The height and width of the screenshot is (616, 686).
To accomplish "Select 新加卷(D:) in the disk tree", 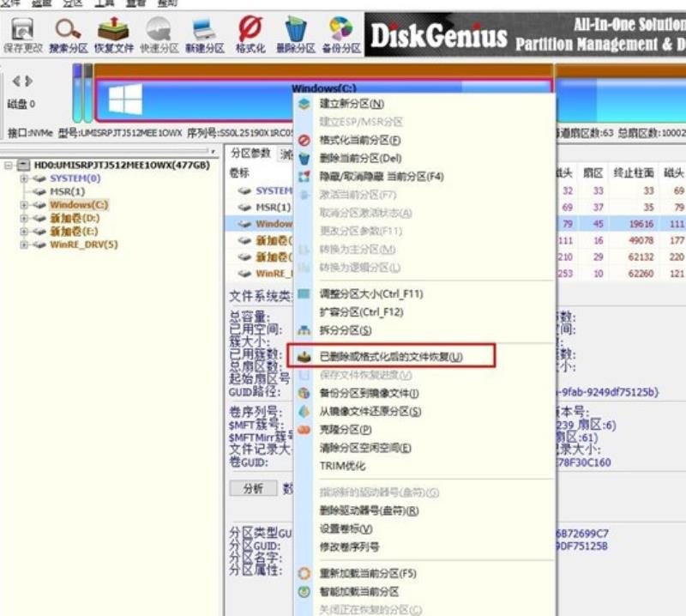I will coord(75,218).
